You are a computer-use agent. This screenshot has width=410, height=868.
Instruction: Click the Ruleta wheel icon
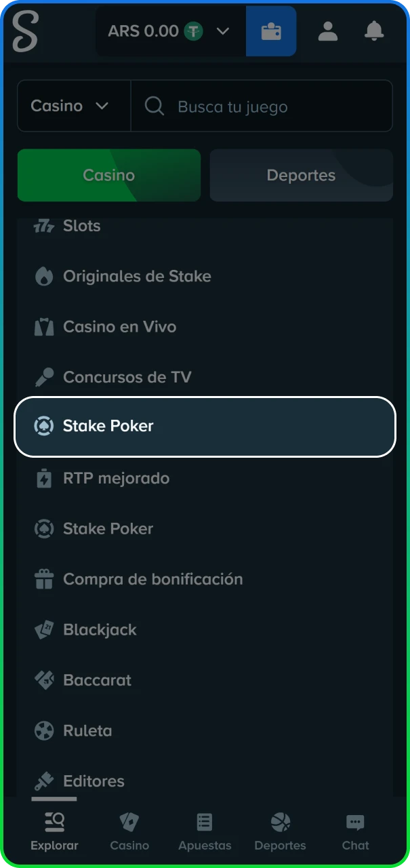pos(44,730)
